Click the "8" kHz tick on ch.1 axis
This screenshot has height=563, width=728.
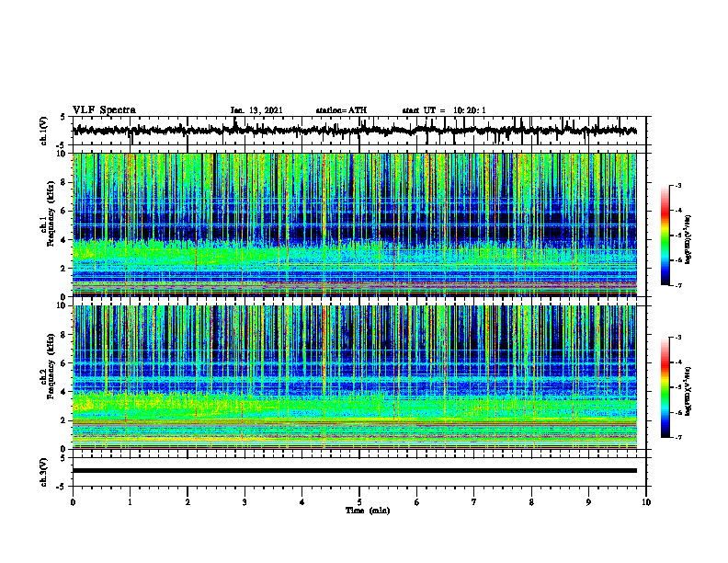click(x=63, y=182)
